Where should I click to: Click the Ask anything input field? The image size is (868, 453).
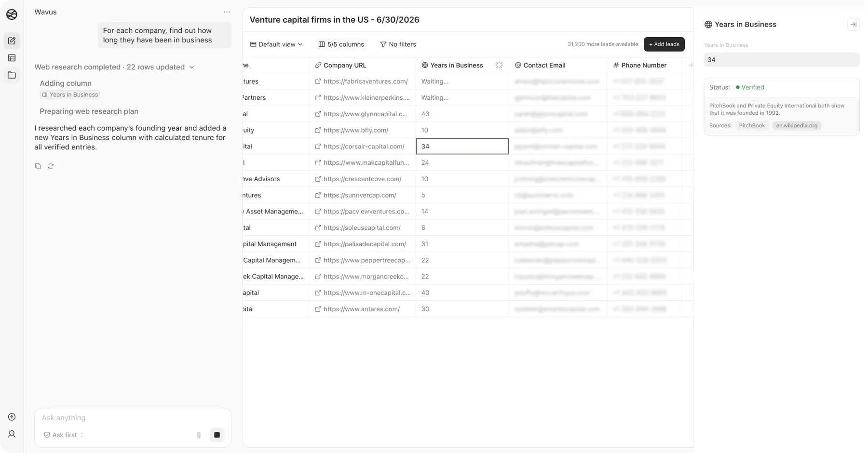click(133, 418)
